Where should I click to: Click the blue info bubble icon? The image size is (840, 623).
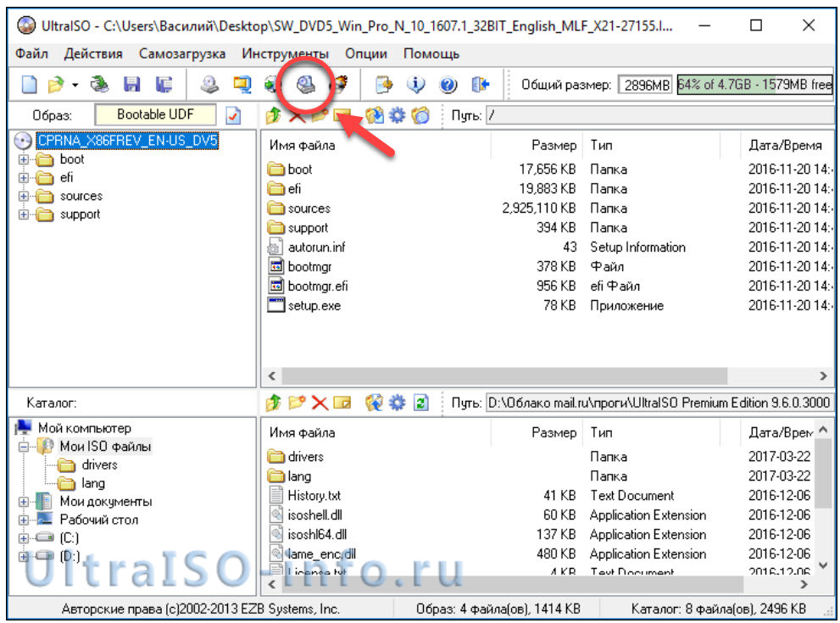coord(415,85)
